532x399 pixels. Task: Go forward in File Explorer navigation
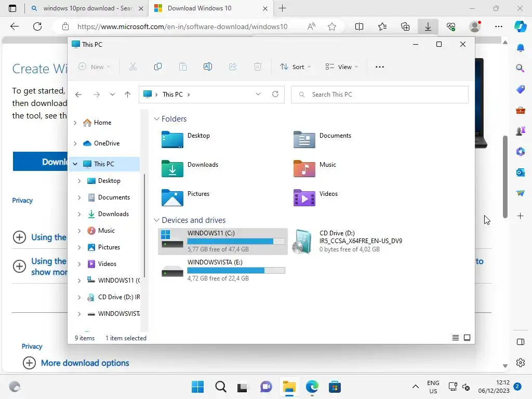point(96,95)
